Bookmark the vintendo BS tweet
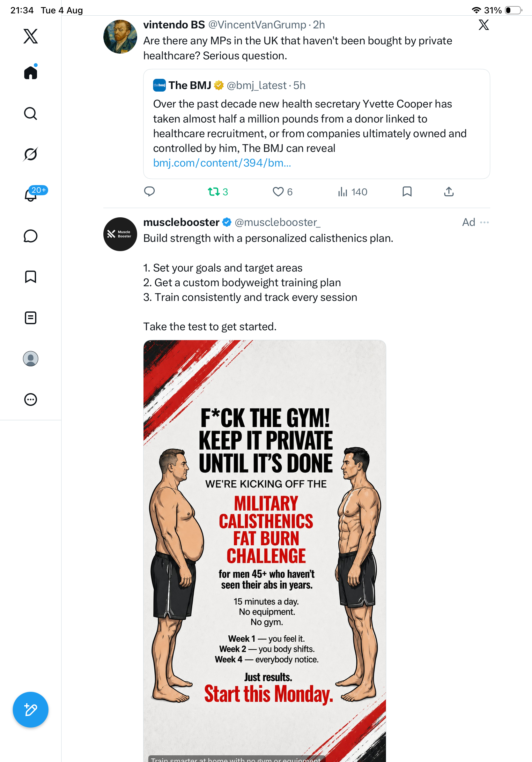The height and width of the screenshot is (762, 532). pyautogui.click(x=407, y=191)
